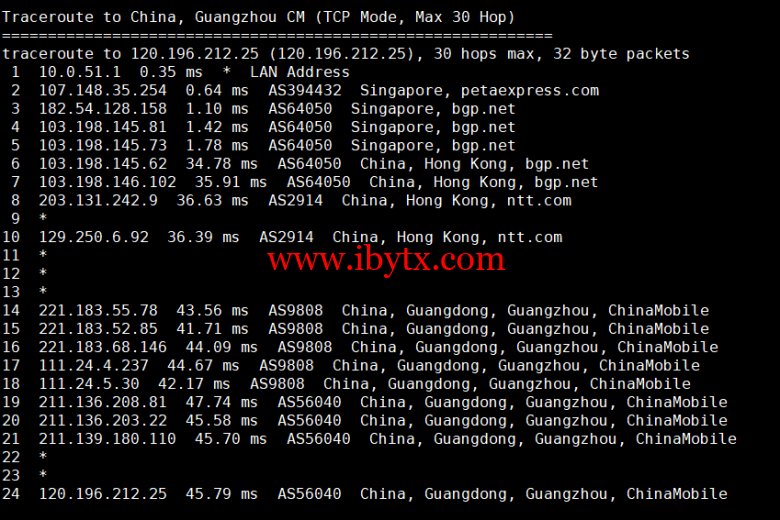Select the IP address 107.148.35.254

click(x=102, y=91)
